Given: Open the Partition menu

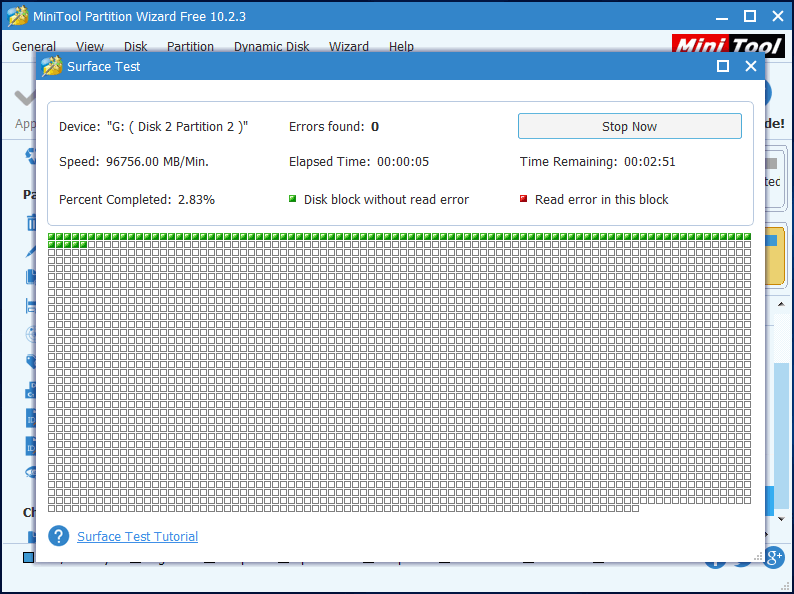Looking at the screenshot, I should tap(190, 47).
